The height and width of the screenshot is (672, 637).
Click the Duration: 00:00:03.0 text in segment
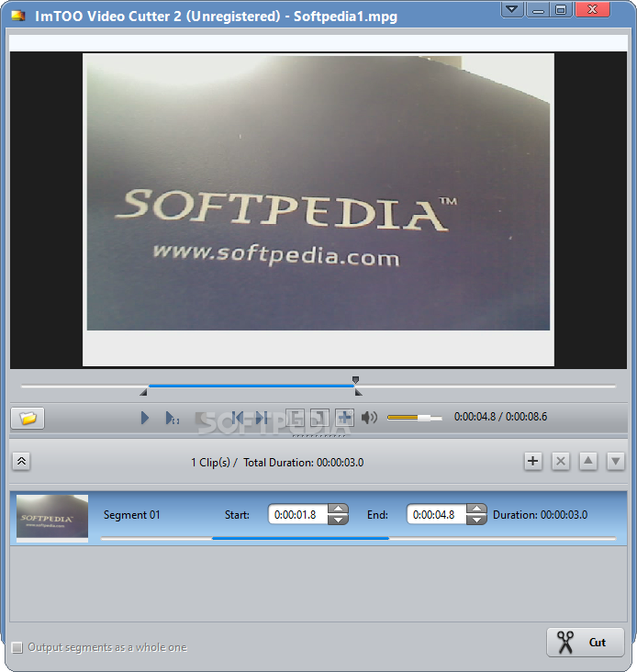click(541, 515)
